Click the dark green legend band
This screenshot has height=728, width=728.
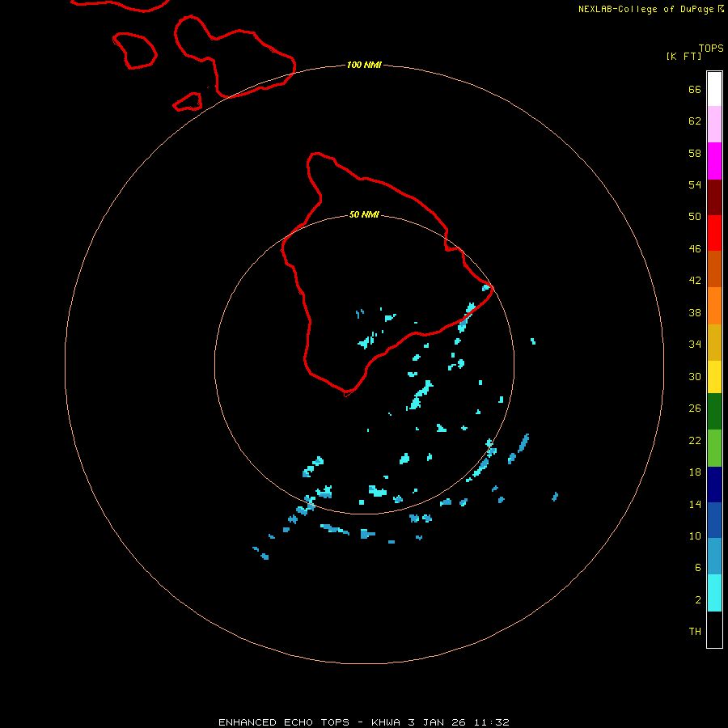(x=714, y=412)
